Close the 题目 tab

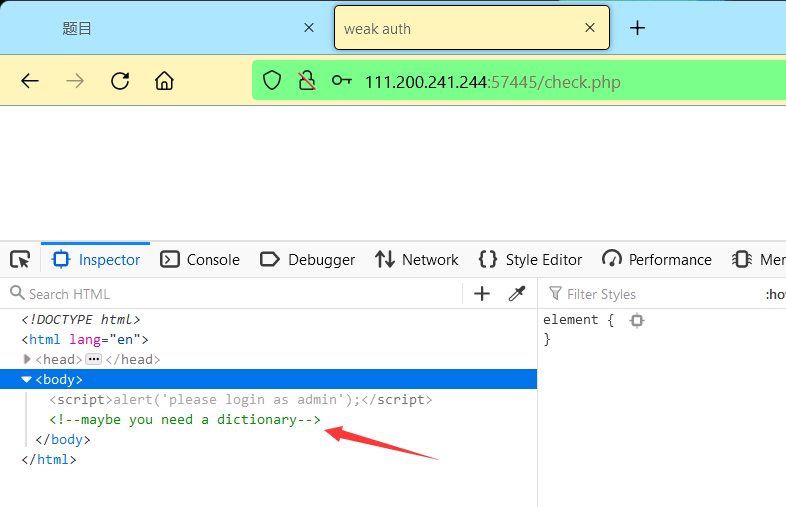309,28
